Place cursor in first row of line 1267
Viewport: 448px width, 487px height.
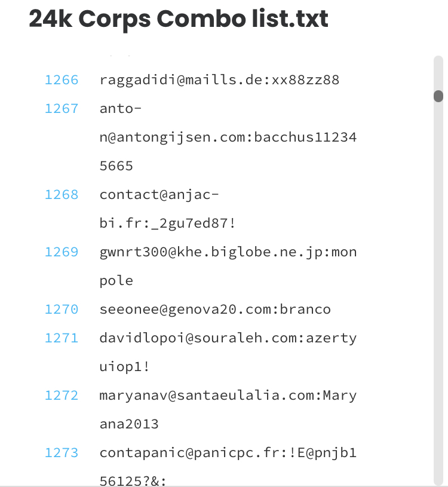[121, 109]
